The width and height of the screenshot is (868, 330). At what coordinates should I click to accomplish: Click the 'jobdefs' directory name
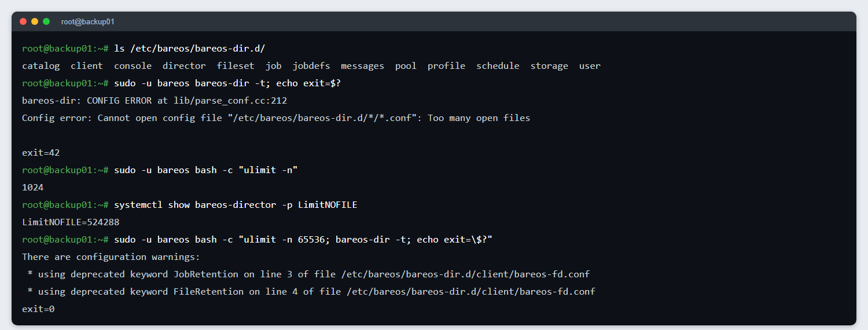pyautogui.click(x=311, y=66)
